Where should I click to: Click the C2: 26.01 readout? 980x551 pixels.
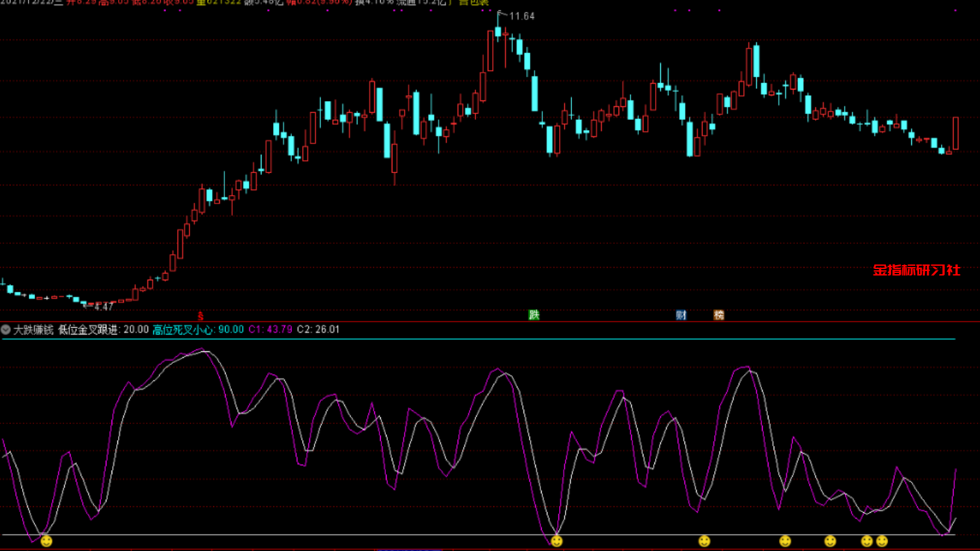click(318, 329)
